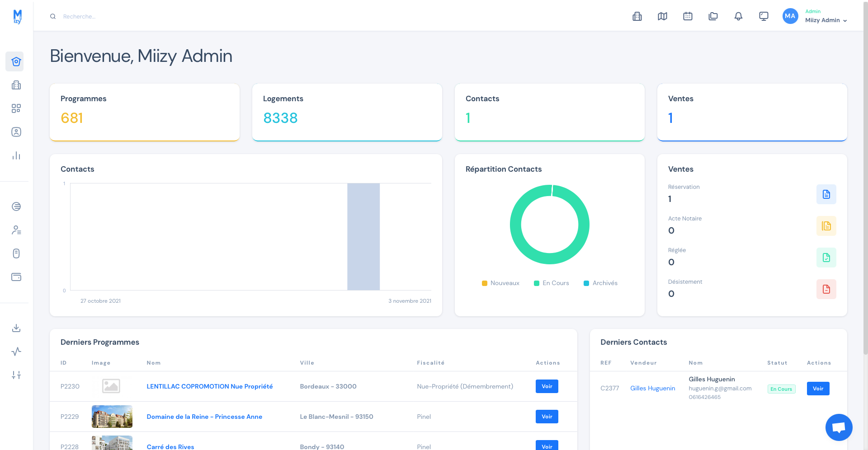
Task: Click the Nom column header in Derniers Programmes
Action: [x=154, y=363]
